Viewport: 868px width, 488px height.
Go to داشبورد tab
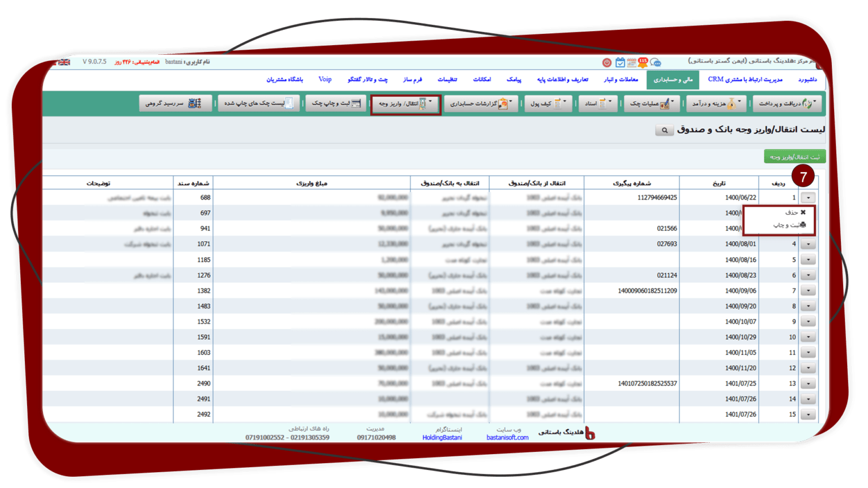[807, 80]
